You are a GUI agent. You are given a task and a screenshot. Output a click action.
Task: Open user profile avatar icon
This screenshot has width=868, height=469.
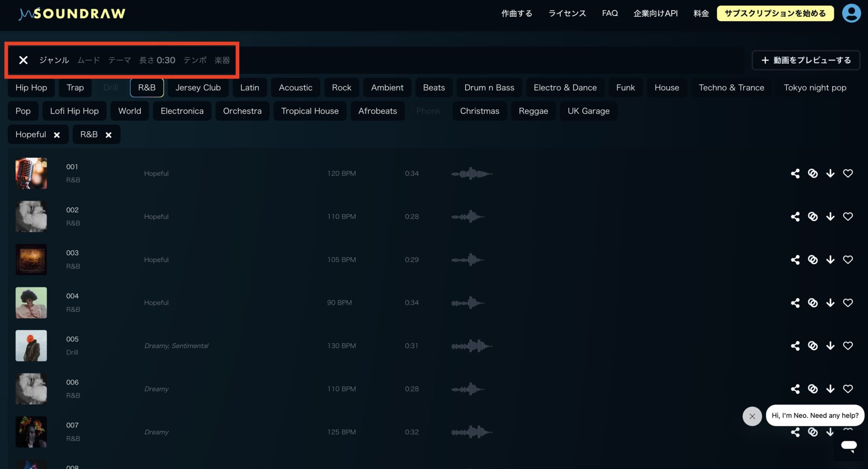coord(851,13)
